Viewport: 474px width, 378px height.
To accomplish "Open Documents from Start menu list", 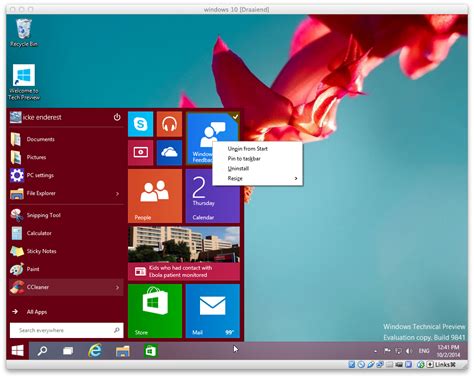I will (x=67, y=139).
